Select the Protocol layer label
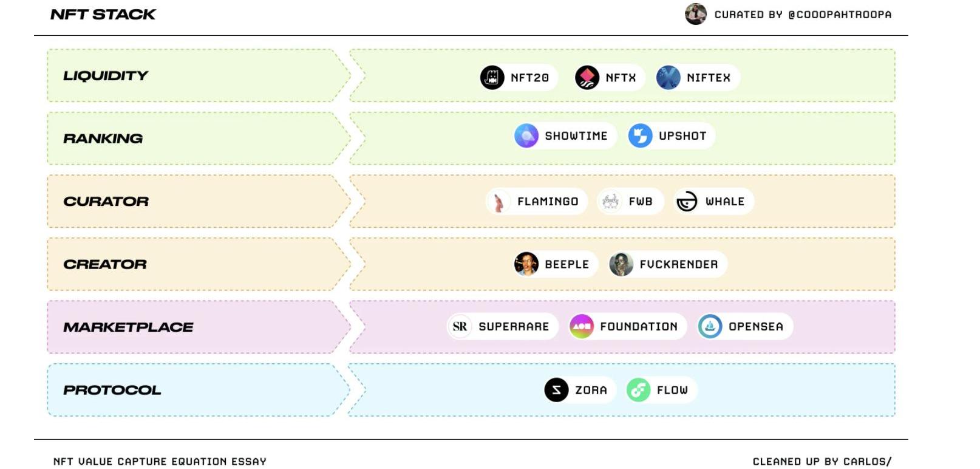The height and width of the screenshot is (469, 980). point(112,390)
